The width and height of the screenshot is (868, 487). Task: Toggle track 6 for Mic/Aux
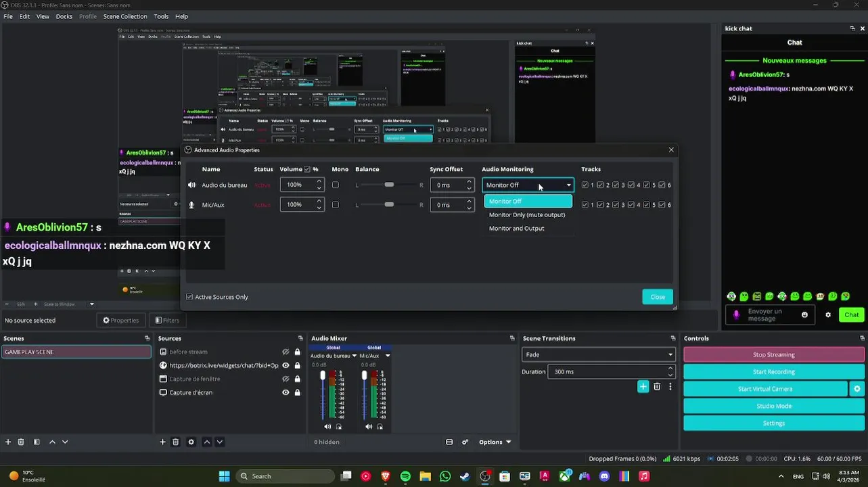click(x=663, y=205)
